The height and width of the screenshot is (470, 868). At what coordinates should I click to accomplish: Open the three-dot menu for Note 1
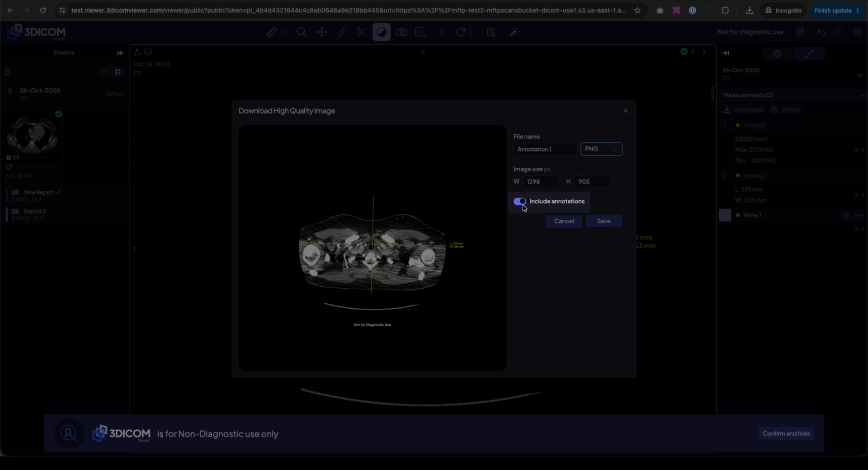pos(859,215)
